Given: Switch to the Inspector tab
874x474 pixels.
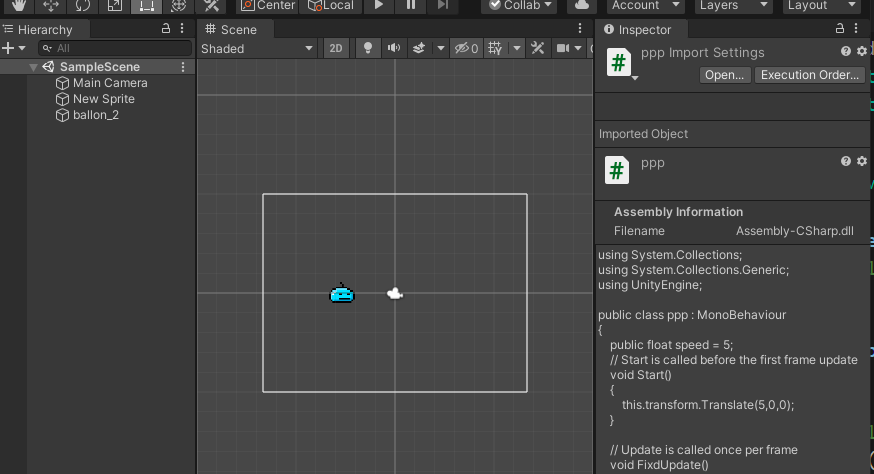Looking at the screenshot, I should 639,30.
